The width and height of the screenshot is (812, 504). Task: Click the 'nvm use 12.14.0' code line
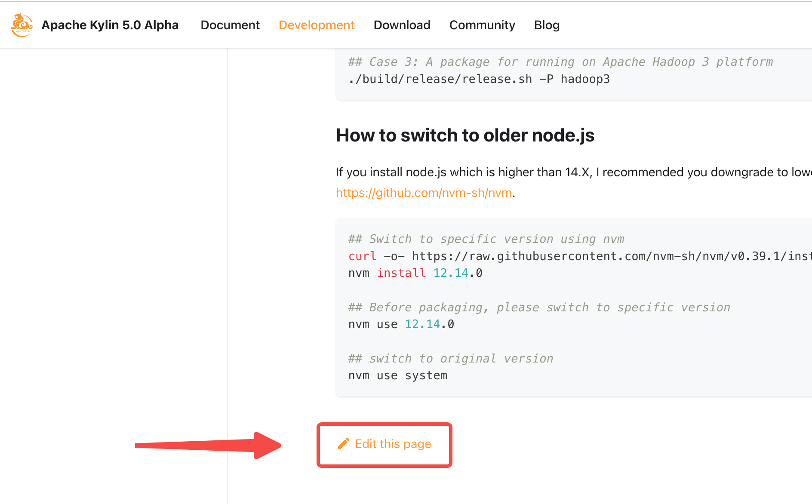(401, 324)
